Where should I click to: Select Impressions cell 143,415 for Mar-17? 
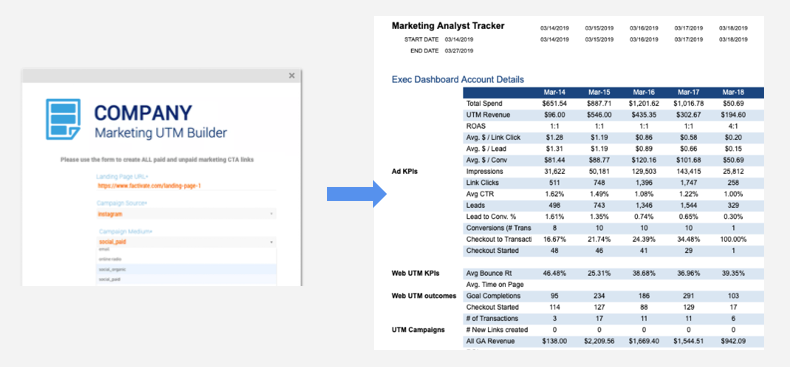point(690,171)
